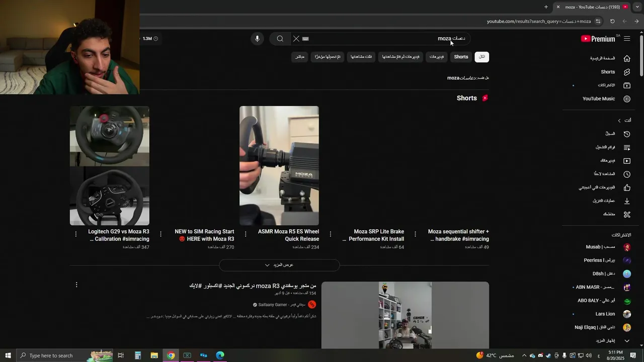Screen dimensions: 644x362
Task: Click the suggested دعاسات moza correction link
Action: 461,78
